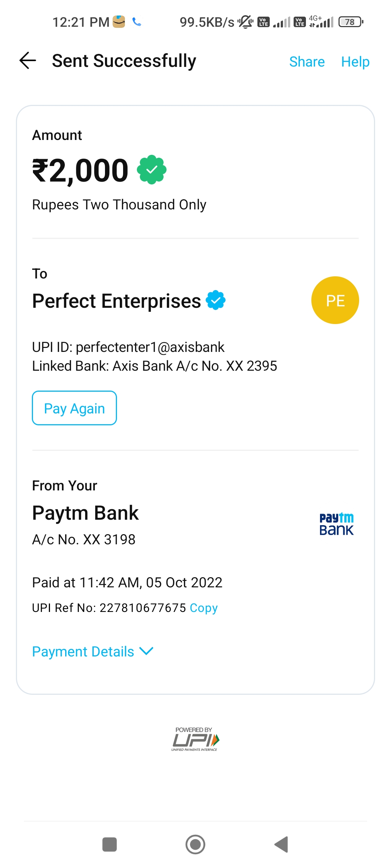Tap the Perfect Enterprises recipient name
The width and height of the screenshot is (391, 868).
[x=117, y=301]
